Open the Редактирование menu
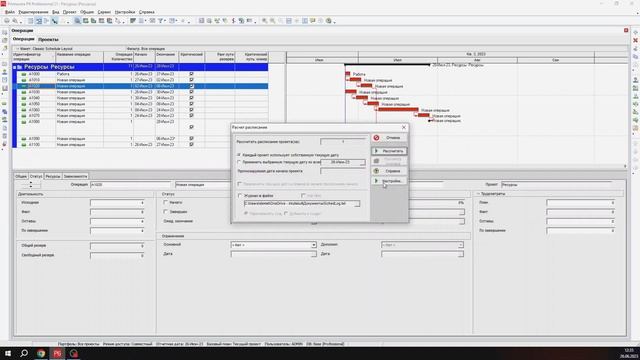Screen dimensions: 640x360 point(33,12)
